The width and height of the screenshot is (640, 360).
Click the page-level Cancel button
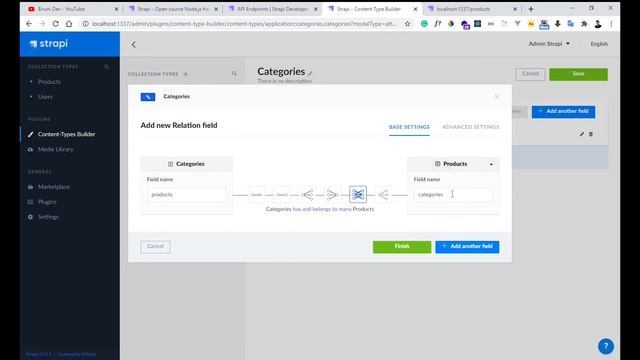pos(530,74)
